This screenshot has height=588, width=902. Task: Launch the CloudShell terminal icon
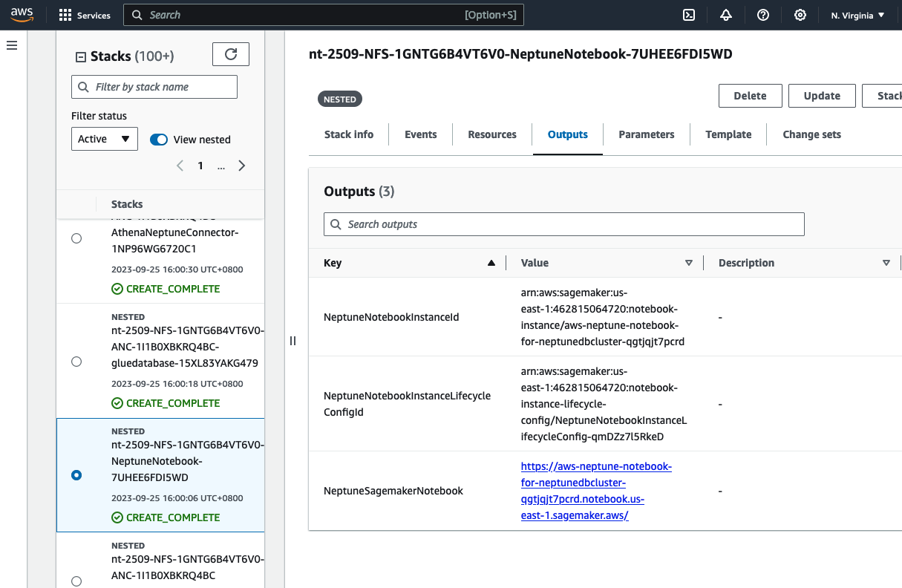[689, 15]
